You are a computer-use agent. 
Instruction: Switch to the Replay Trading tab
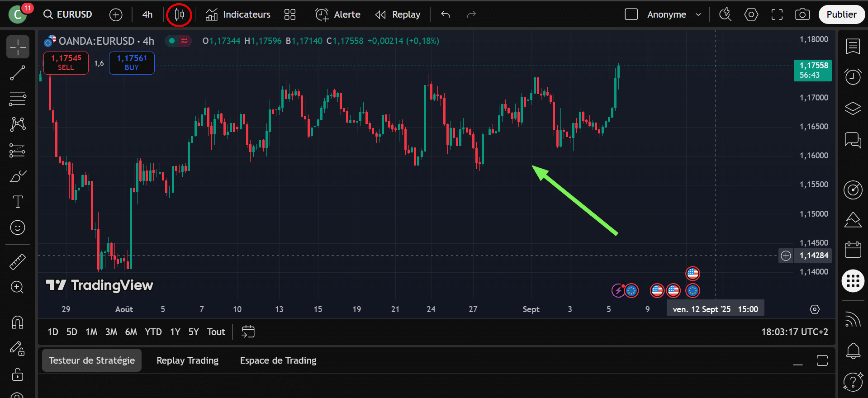click(x=187, y=360)
